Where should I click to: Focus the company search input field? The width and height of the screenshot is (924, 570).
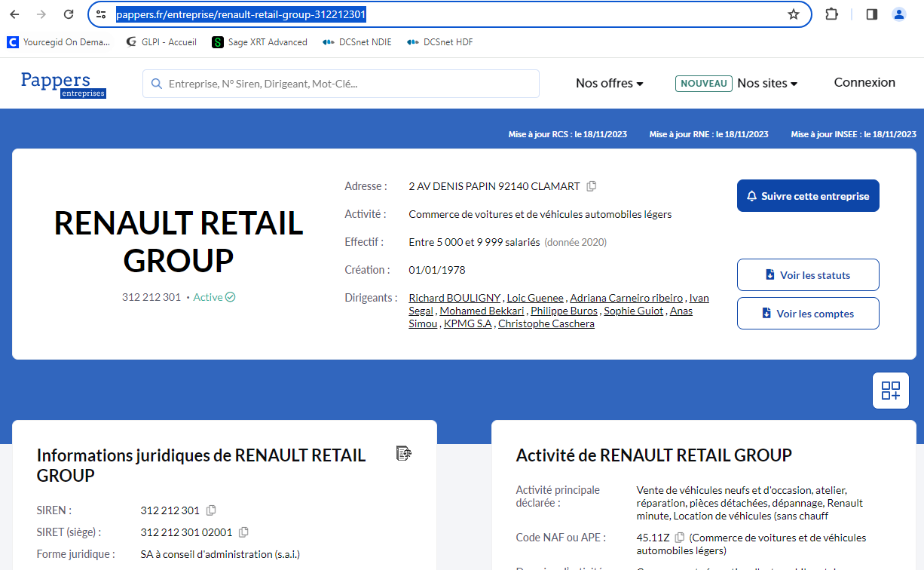(x=341, y=84)
